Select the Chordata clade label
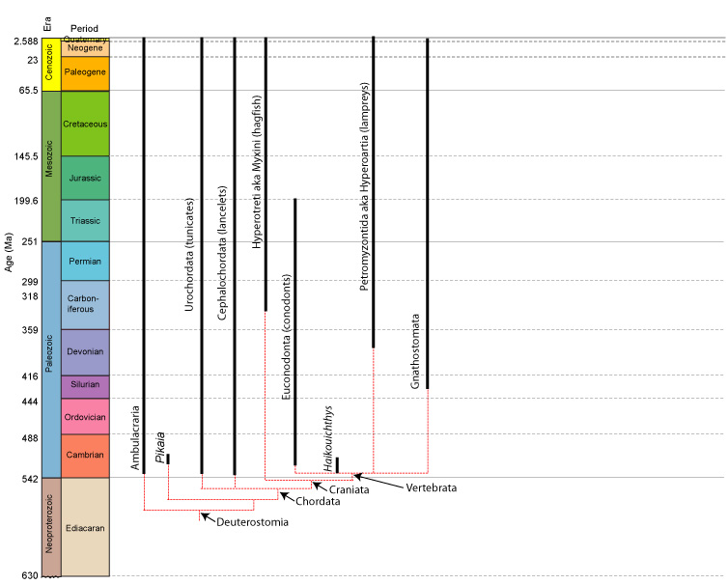Screen dimensions: 728x584 (x=318, y=502)
